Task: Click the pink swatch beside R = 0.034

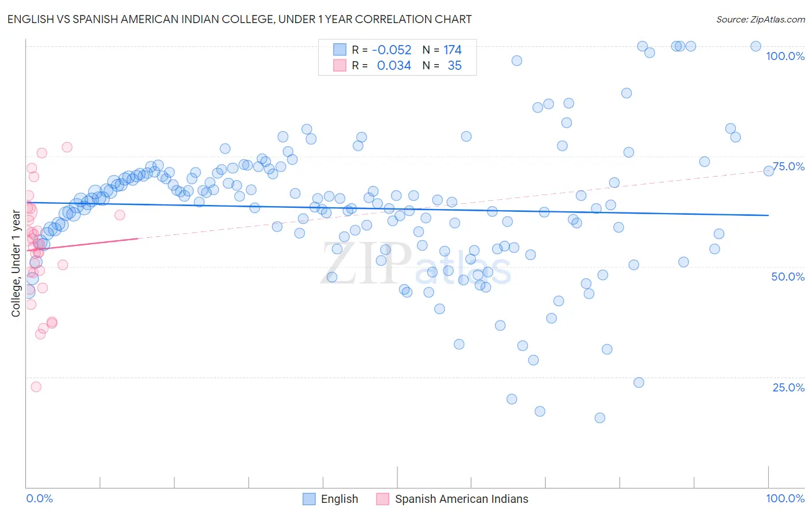Action: (x=340, y=65)
